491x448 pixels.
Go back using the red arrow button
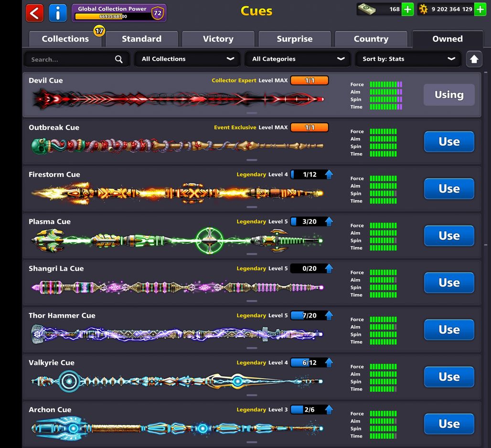pyautogui.click(x=34, y=13)
